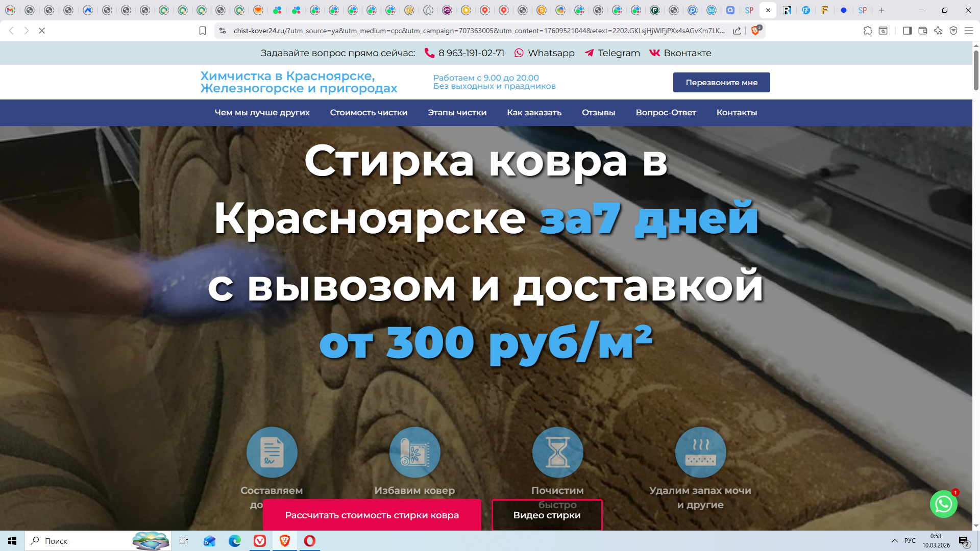
Task: Open Leo AI sparkle icon
Action: coord(938,31)
